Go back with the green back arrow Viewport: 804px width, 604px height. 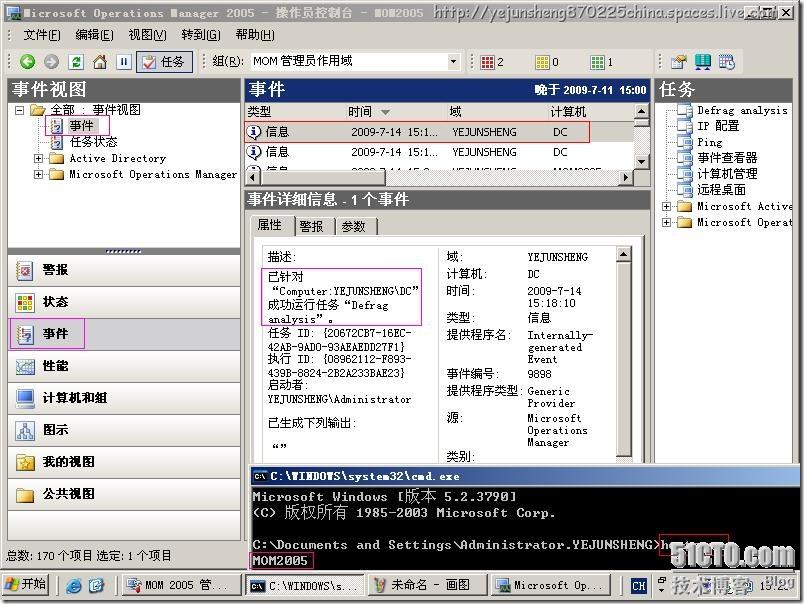[27, 62]
